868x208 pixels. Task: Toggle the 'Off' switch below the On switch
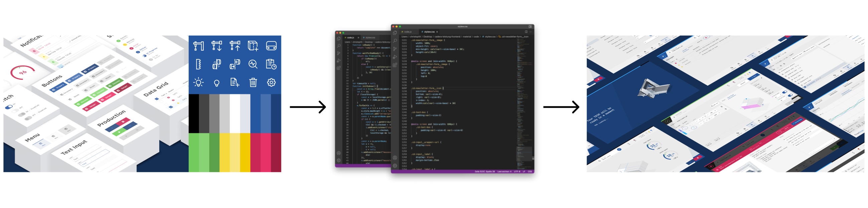pos(15,111)
